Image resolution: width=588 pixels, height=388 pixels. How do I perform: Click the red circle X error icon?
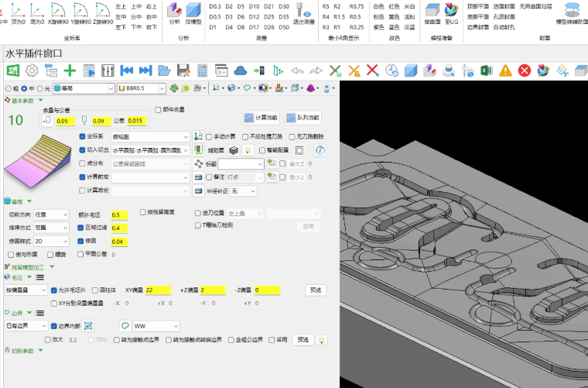point(525,70)
